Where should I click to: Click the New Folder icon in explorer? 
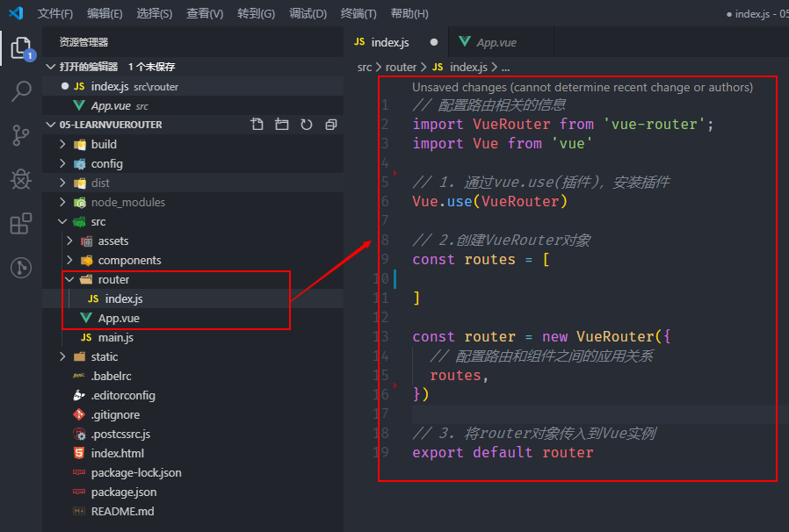282,124
